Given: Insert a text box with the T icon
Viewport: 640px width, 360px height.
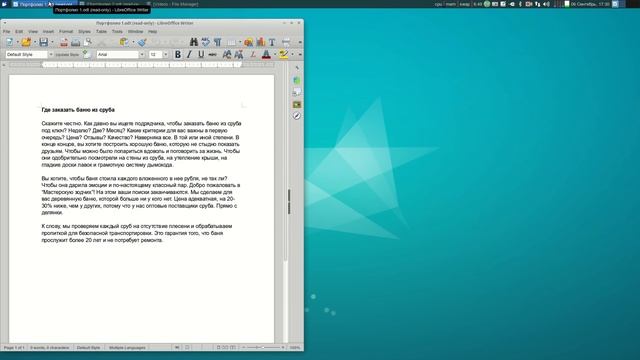Looking at the screenshot, I should pos(272,42).
